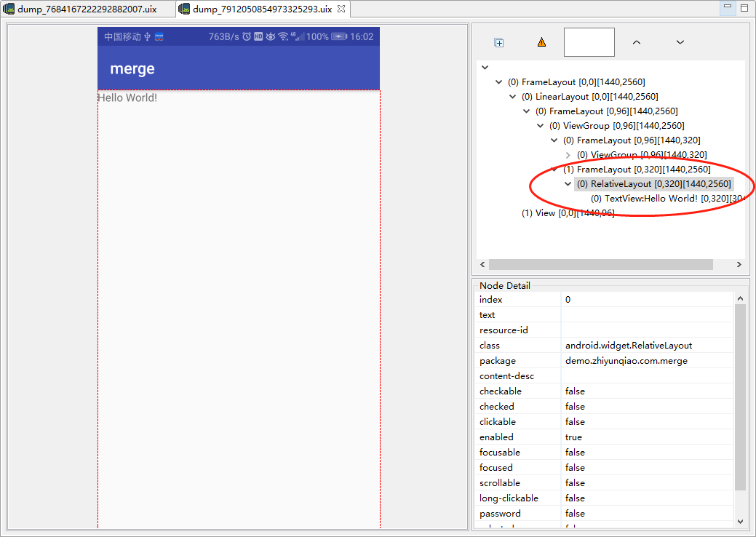The height and width of the screenshot is (537, 756).
Task: Switch to dump_7684167222292882007.uix tab
Action: [87, 9]
